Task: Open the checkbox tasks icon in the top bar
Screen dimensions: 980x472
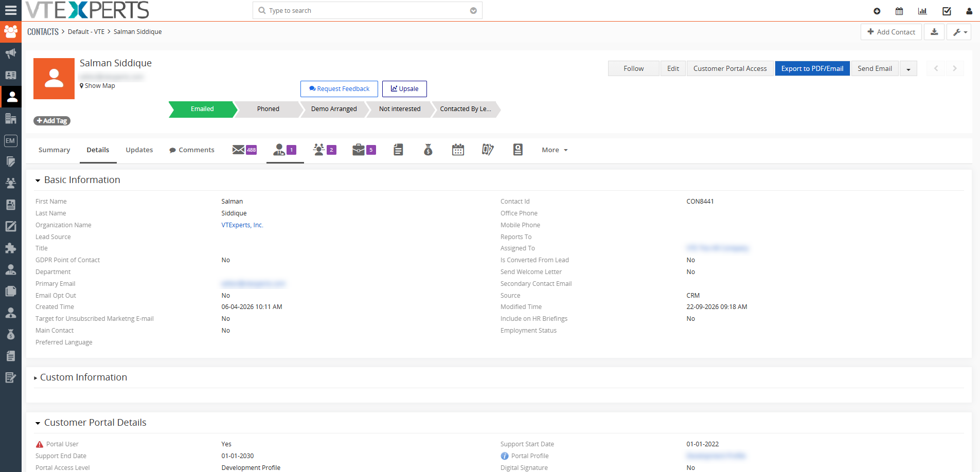Action: pos(947,11)
